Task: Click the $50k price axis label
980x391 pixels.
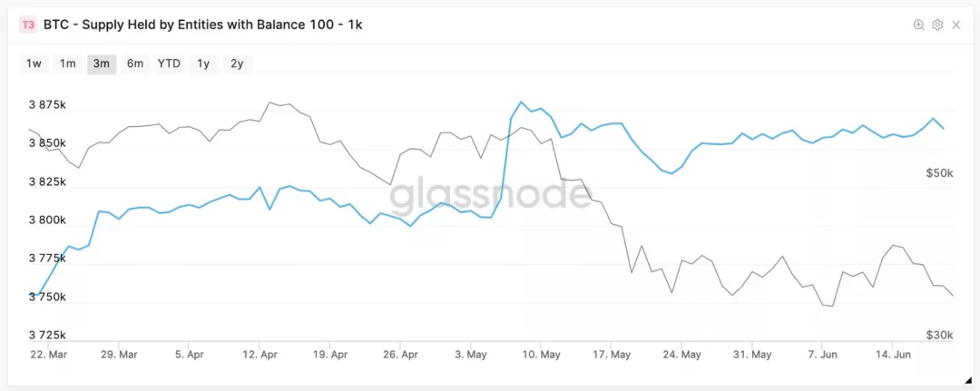Action: click(938, 172)
